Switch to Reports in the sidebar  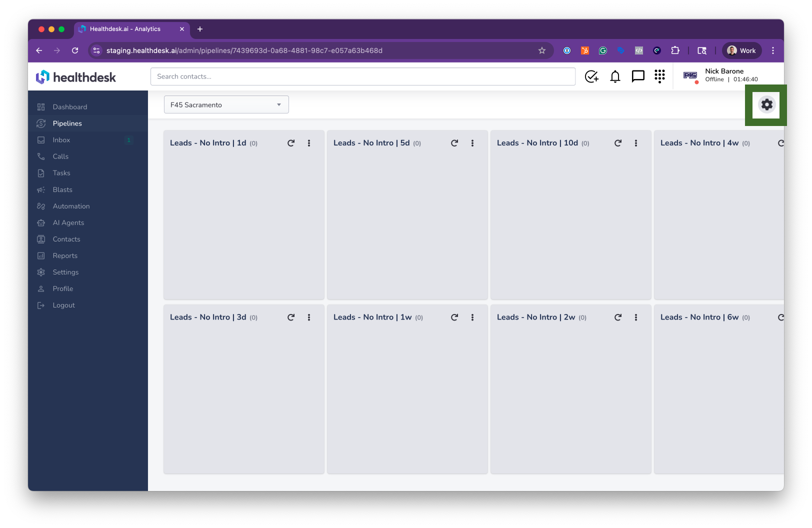pyautogui.click(x=65, y=255)
